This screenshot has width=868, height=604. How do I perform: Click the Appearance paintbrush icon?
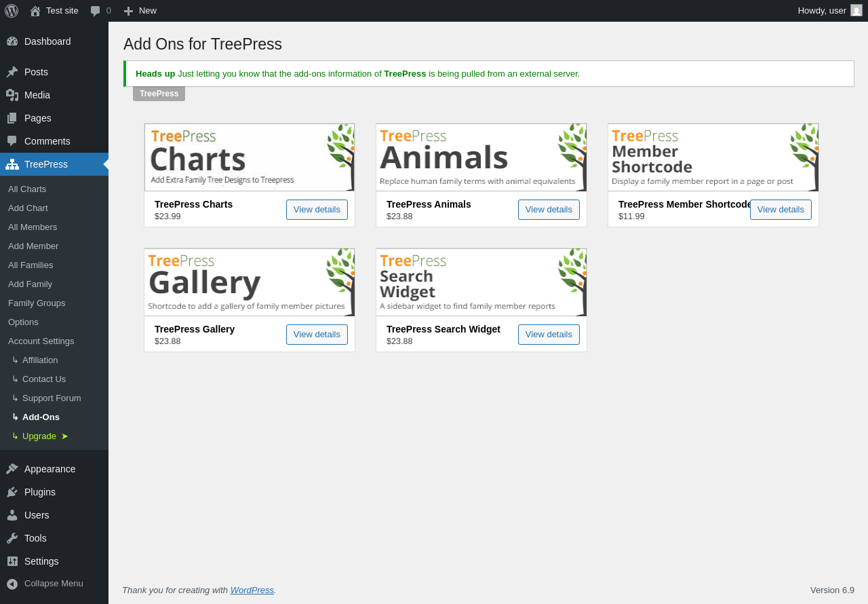(x=12, y=469)
